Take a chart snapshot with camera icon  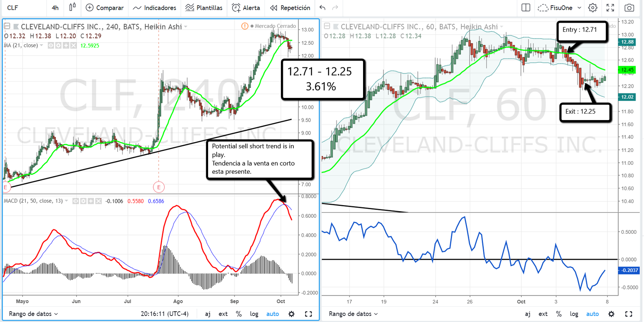click(629, 8)
